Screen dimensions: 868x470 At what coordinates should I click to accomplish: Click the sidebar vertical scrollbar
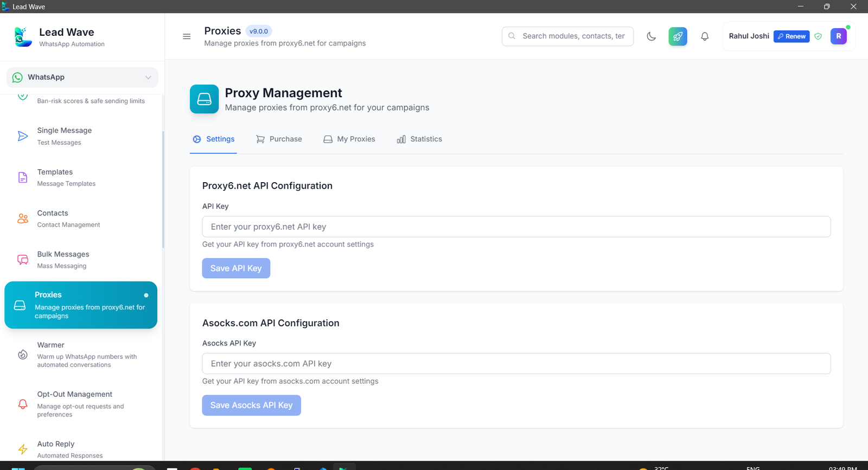(163, 190)
